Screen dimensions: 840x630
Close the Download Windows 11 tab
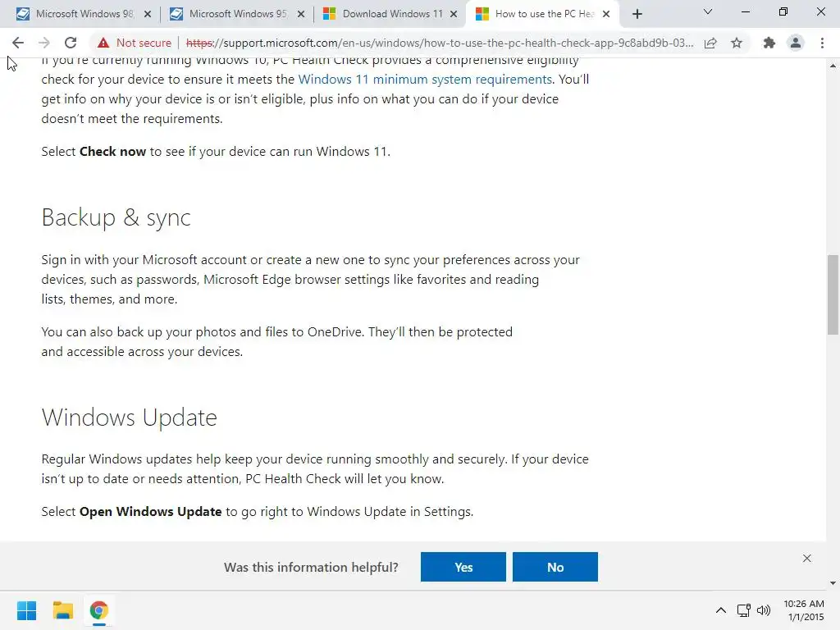(x=454, y=15)
